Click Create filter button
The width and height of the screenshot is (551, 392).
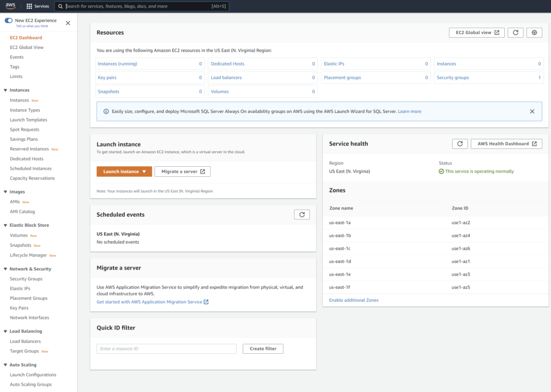coord(263,349)
